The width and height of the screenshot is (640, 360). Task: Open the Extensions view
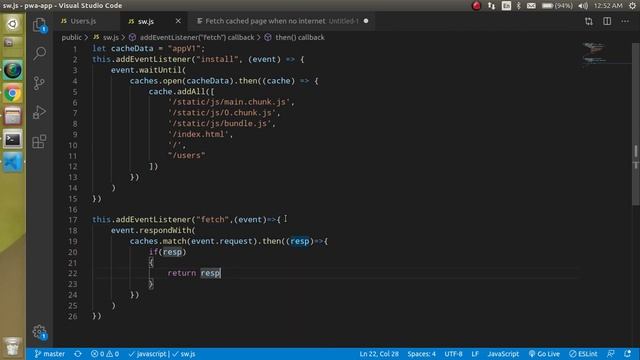40,142
